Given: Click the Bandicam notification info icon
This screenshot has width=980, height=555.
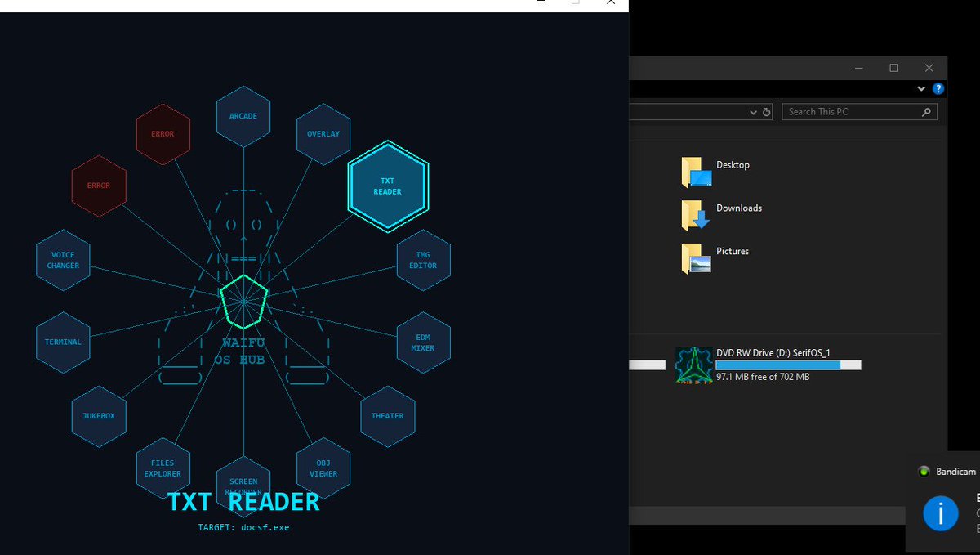Looking at the screenshot, I should (x=941, y=513).
